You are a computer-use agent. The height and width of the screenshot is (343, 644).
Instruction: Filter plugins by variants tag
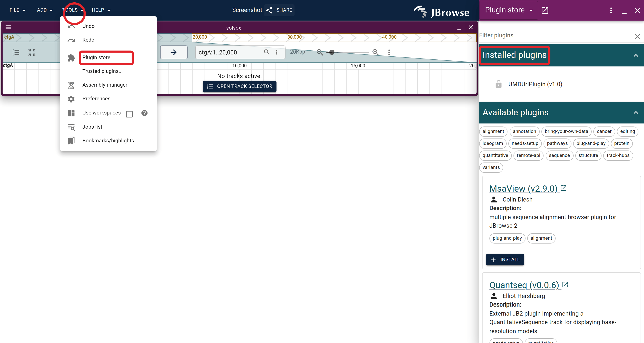491,167
